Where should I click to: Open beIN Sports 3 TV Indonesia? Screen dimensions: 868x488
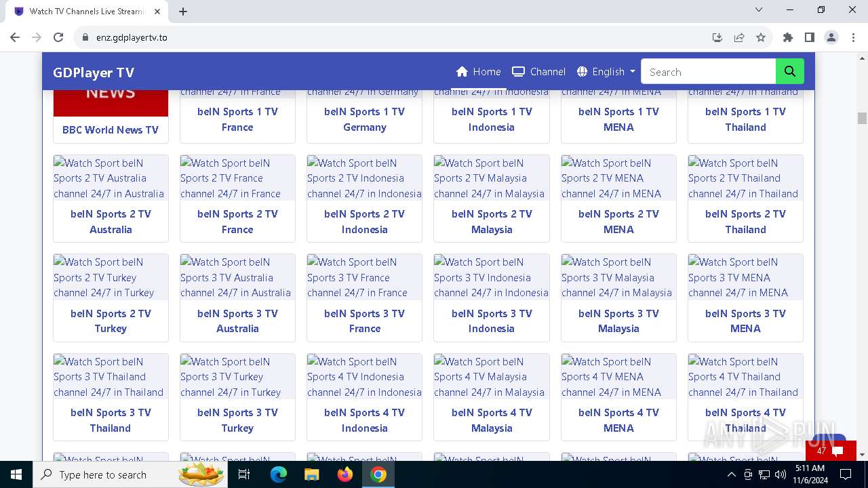tap(492, 321)
